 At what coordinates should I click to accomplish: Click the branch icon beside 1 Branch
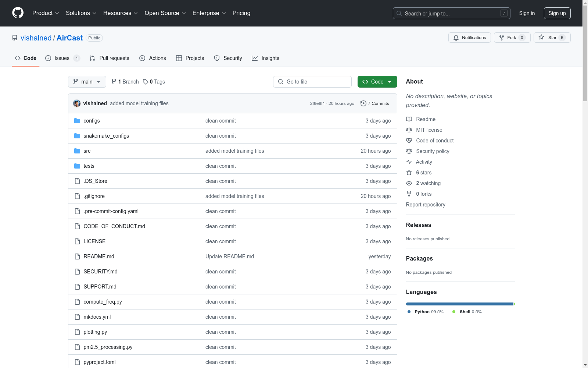pyautogui.click(x=114, y=82)
